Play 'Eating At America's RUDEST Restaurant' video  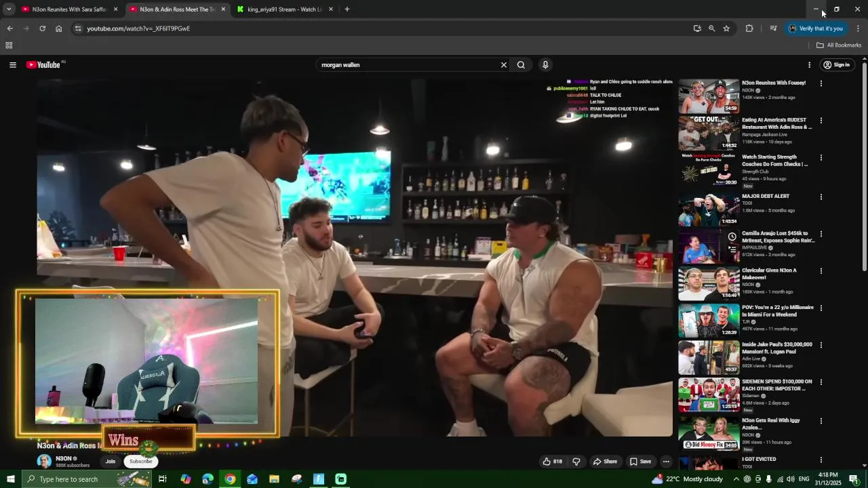point(709,134)
